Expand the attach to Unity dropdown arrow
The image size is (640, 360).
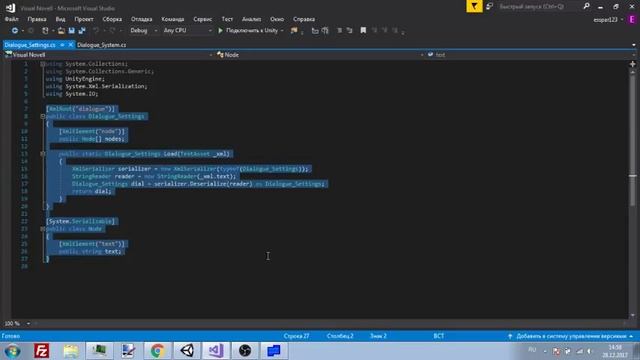pyautogui.click(x=282, y=31)
